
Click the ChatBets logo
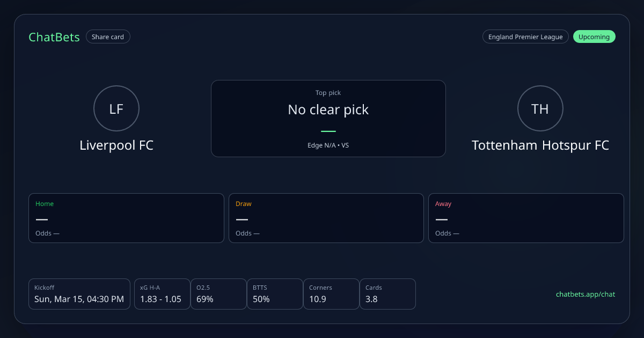point(54,37)
